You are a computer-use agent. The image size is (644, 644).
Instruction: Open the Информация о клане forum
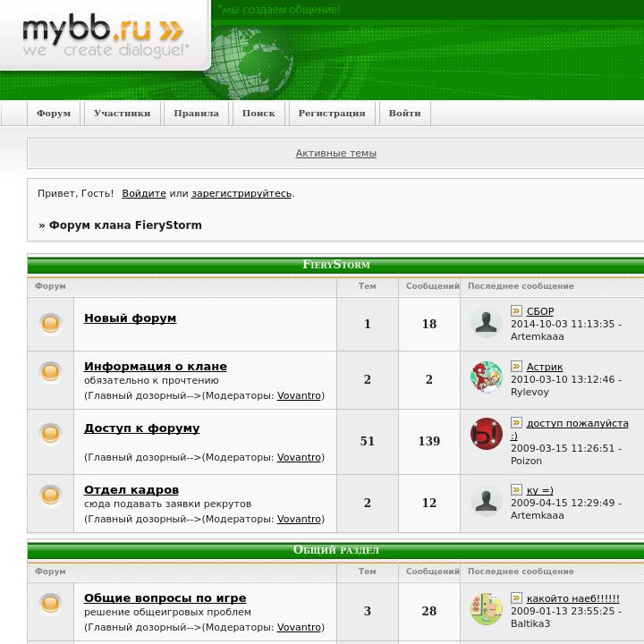coord(156,367)
